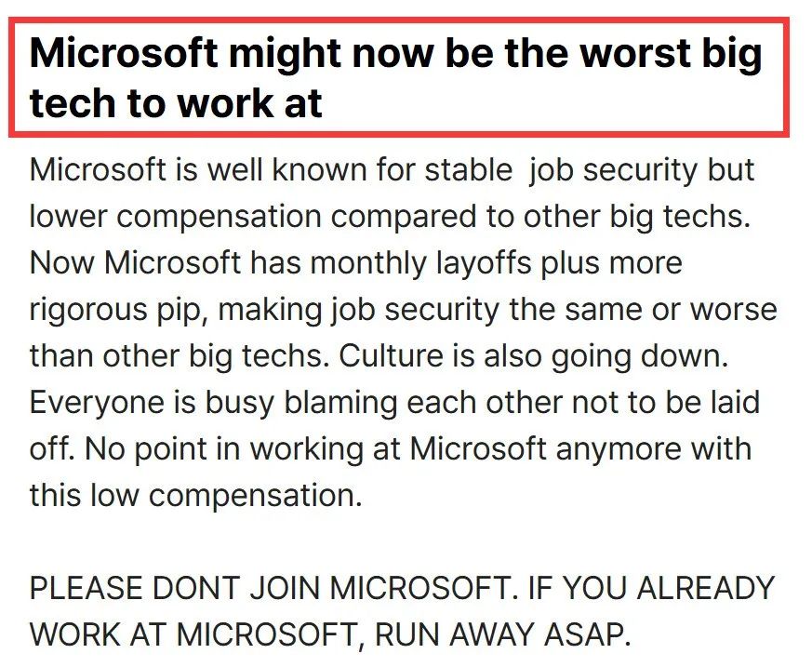Click the words "anymore with" in the paragraph
The height and width of the screenshot is (667, 812).
pos(654,449)
